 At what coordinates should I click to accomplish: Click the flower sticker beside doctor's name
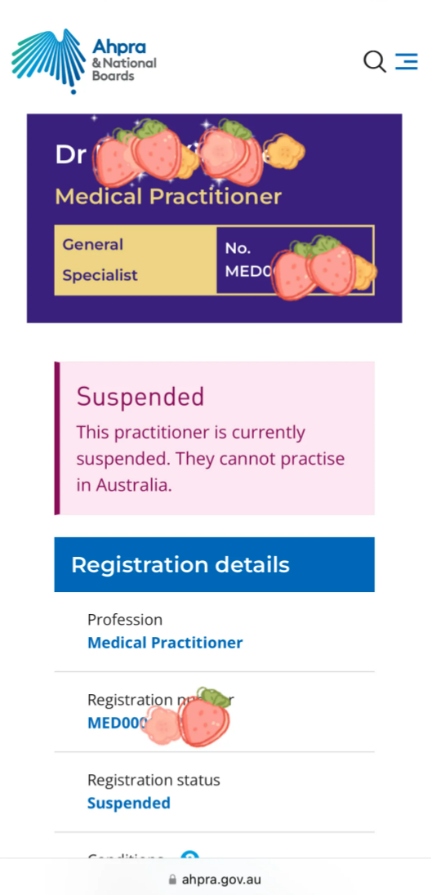tap(284, 151)
